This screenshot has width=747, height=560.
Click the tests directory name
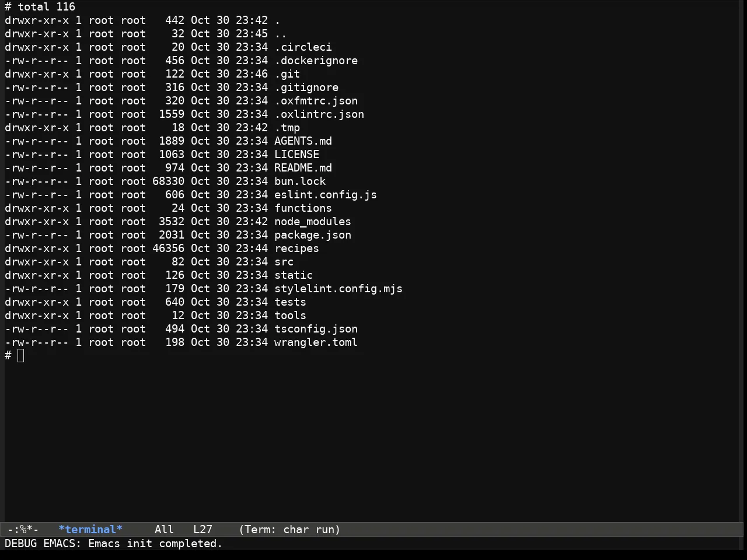click(290, 302)
